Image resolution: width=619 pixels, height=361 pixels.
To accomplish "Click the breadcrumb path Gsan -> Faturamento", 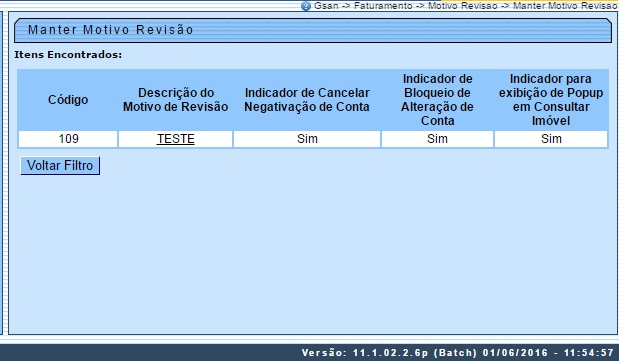I will [363, 6].
